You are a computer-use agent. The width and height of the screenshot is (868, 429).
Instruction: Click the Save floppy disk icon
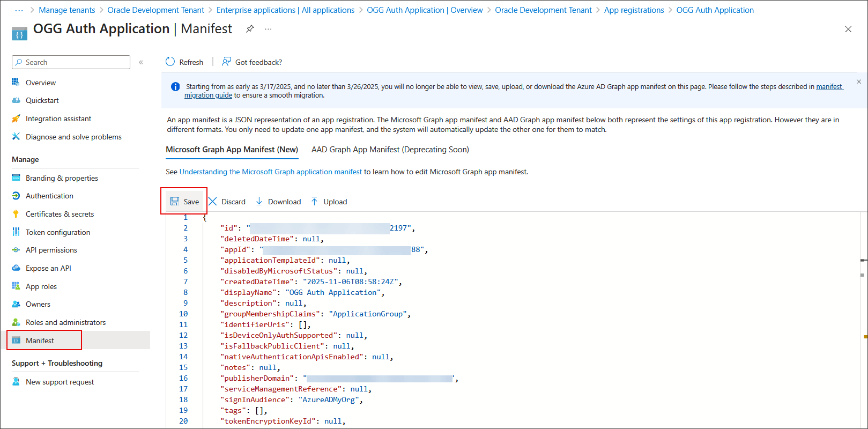pyautogui.click(x=175, y=201)
